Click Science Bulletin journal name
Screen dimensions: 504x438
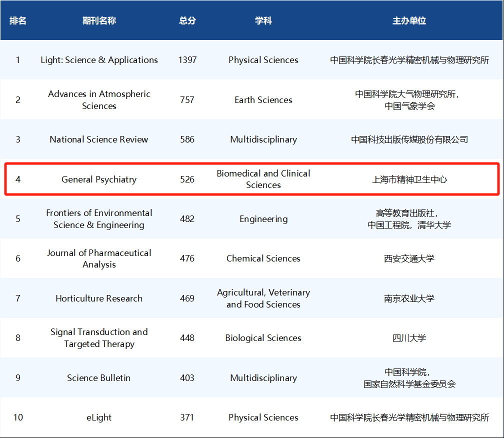pyautogui.click(x=98, y=378)
